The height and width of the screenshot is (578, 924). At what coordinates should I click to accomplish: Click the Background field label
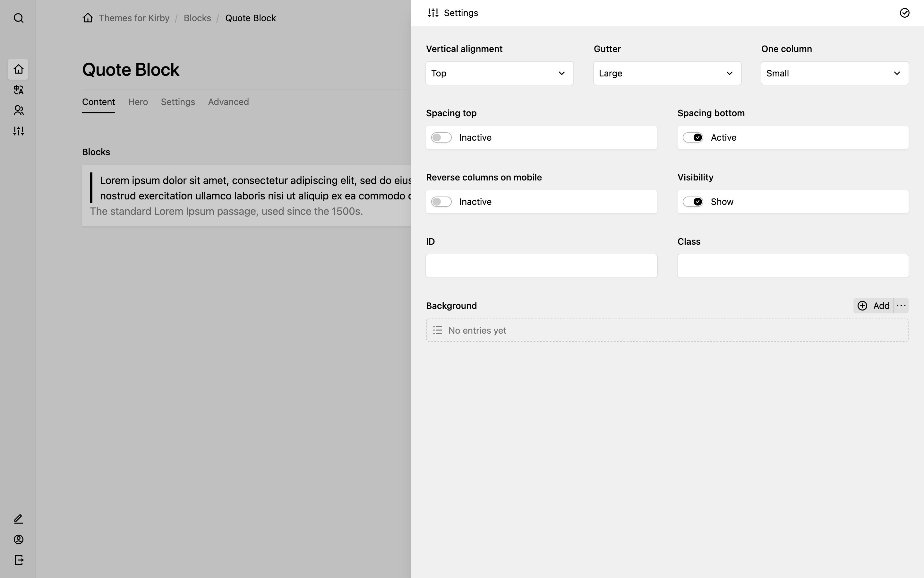451,306
